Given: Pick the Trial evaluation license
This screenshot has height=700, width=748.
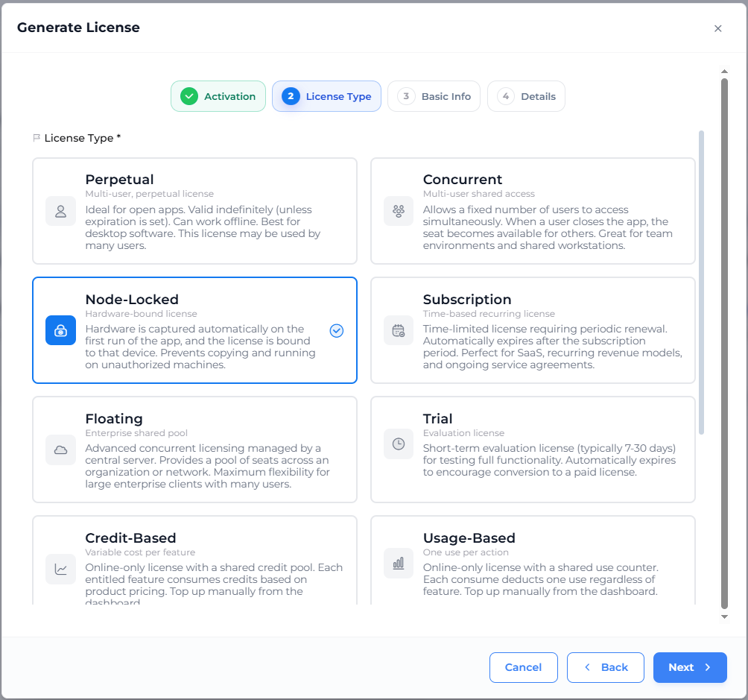Looking at the screenshot, I should [533, 450].
